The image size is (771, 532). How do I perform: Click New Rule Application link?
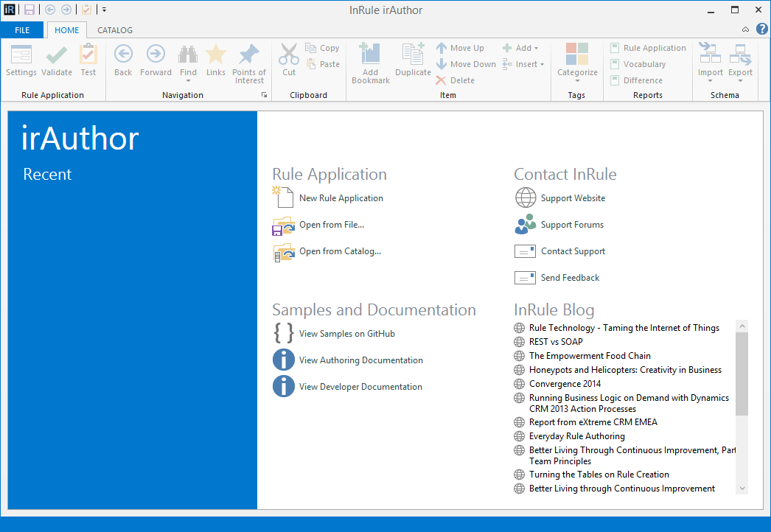coord(341,198)
